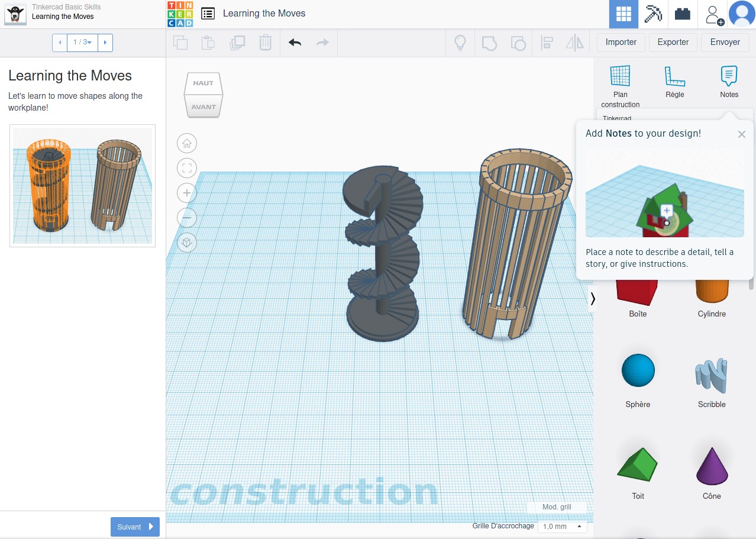
Task: Toggle show all hidden lightbulb icon
Action: [x=460, y=43]
